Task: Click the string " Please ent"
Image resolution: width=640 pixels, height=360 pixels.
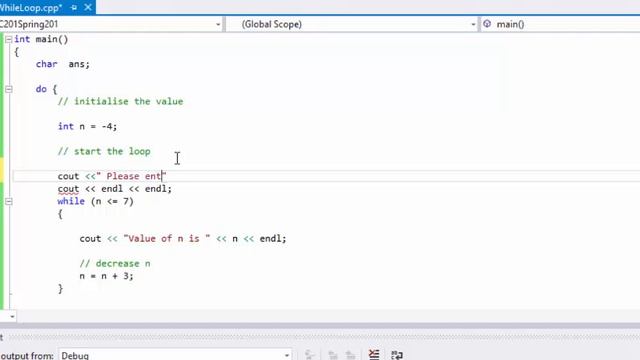Action: coord(131,176)
